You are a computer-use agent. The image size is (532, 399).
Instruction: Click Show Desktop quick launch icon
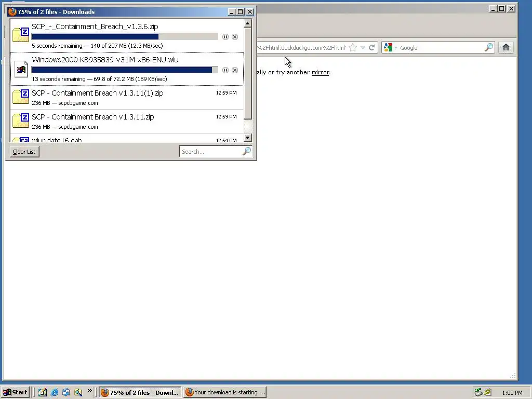42,393
